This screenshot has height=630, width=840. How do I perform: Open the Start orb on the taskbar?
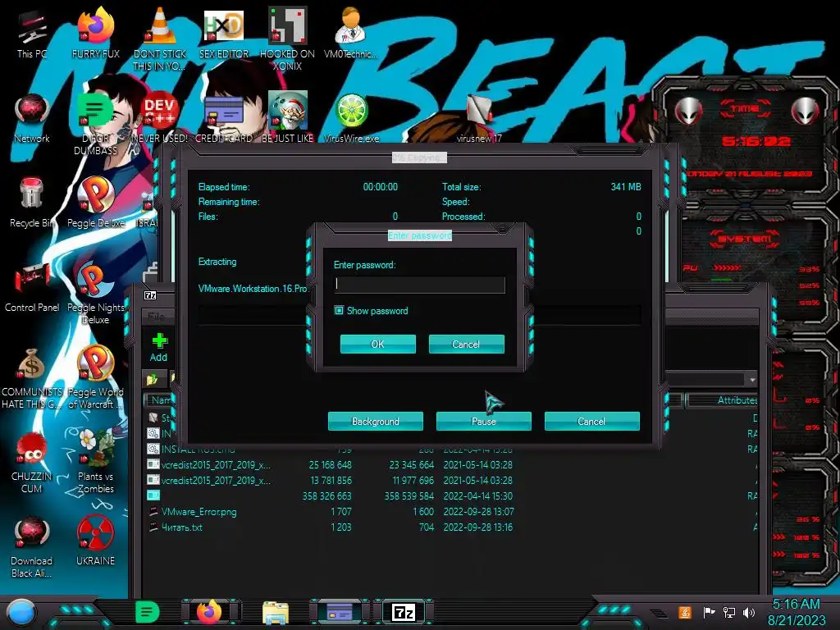21,613
